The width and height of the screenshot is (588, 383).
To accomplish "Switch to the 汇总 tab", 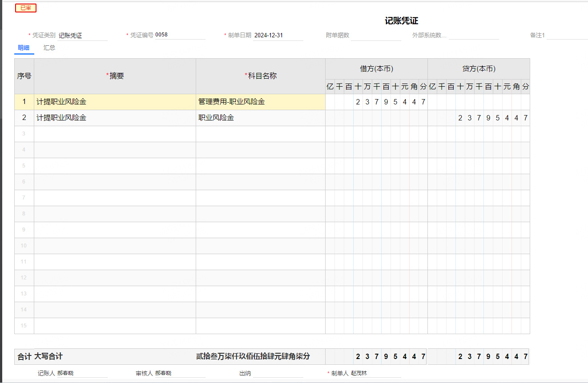I will tap(49, 48).
